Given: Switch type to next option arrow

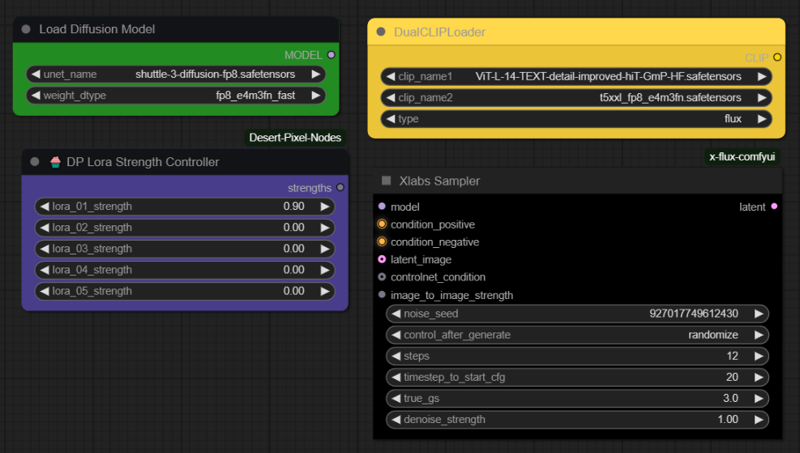Looking at the screenshot, I should (762, 119).
